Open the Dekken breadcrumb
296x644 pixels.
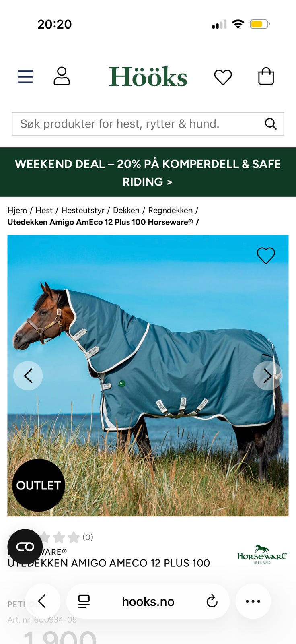(x=126, y=210)
